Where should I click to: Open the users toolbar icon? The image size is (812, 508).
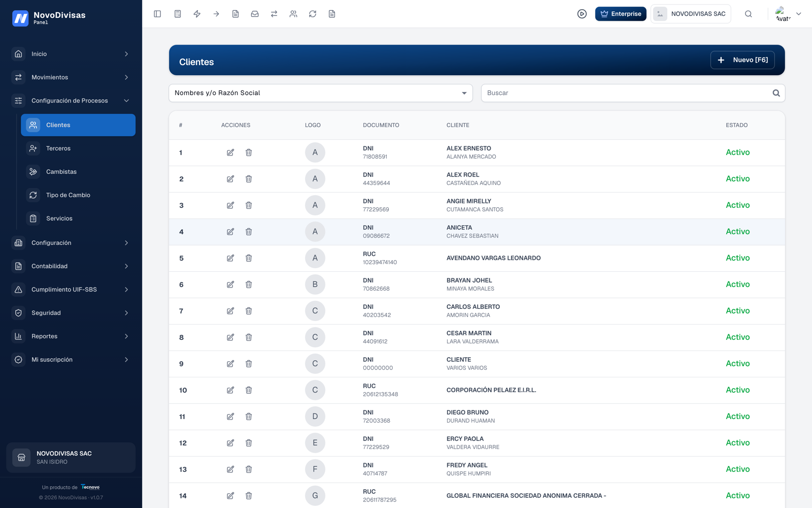click(x=293, y=14)
